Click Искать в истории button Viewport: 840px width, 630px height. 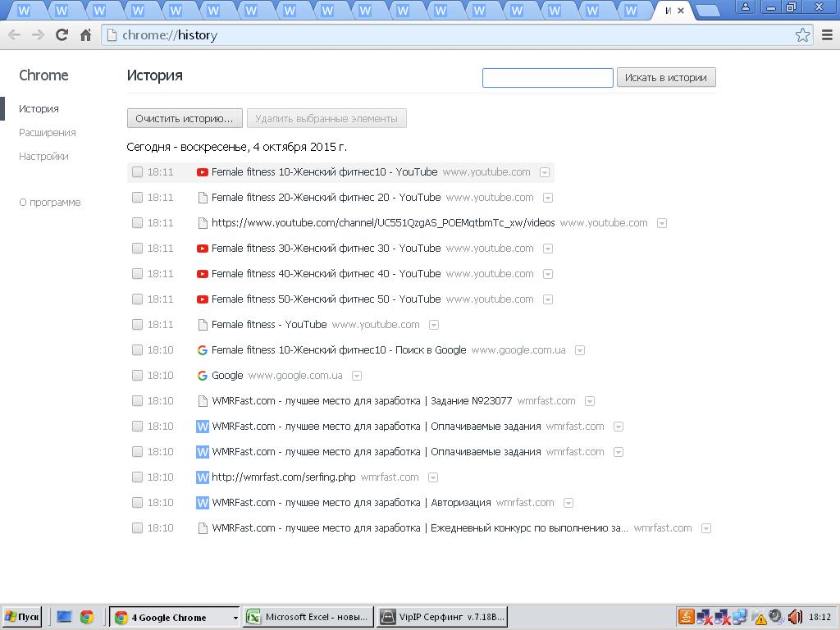(666, 78)
